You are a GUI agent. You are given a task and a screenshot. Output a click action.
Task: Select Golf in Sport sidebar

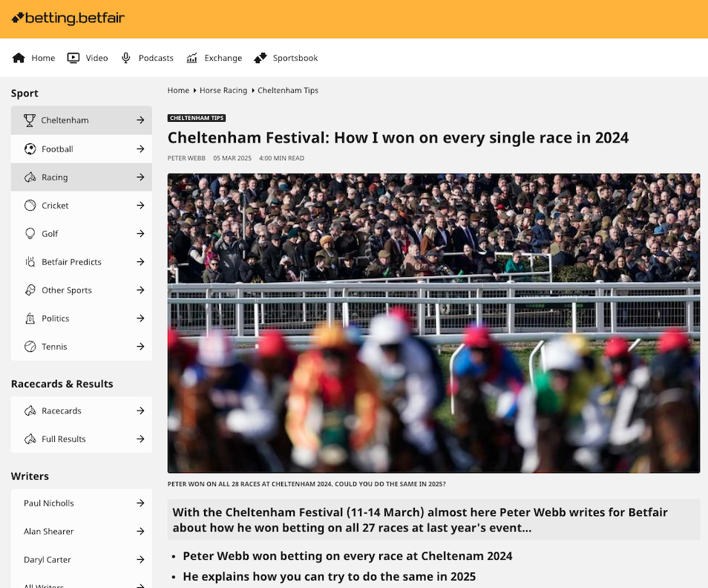click(82, 233)
